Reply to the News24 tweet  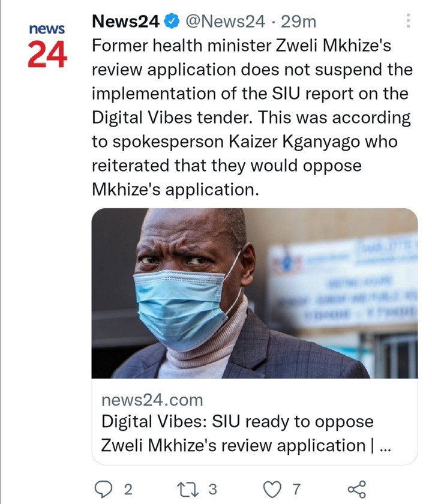click(103, 490)
